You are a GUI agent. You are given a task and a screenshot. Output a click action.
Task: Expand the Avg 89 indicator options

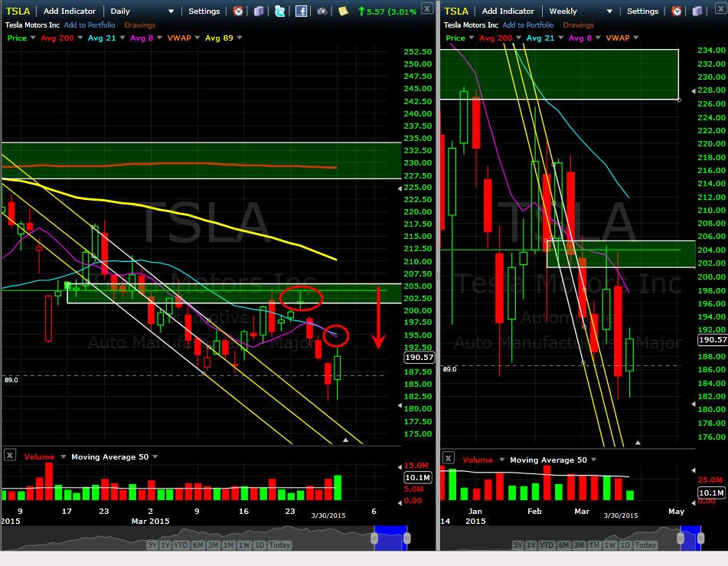coord(240,38)
